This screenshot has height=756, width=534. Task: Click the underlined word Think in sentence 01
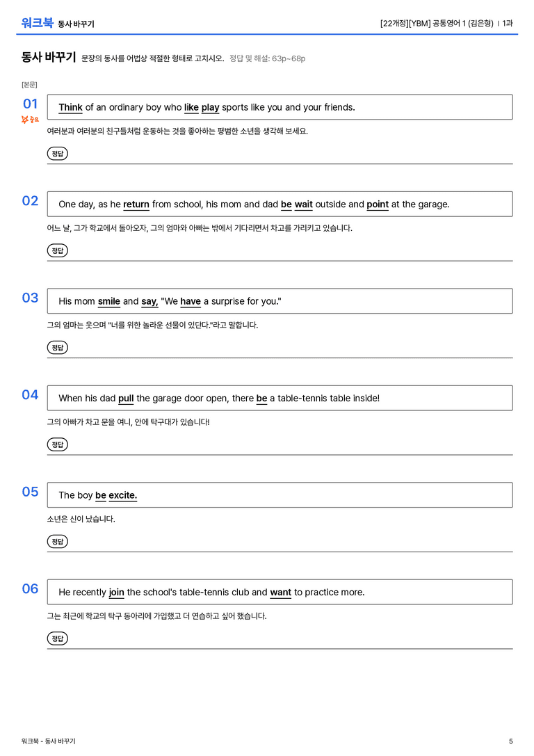coord(70,108)
